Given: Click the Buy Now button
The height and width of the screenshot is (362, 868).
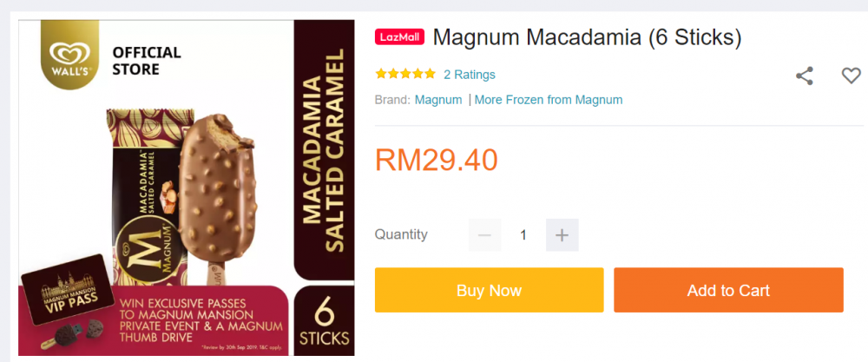Looking at the screenshot, I should pos(489,290).
